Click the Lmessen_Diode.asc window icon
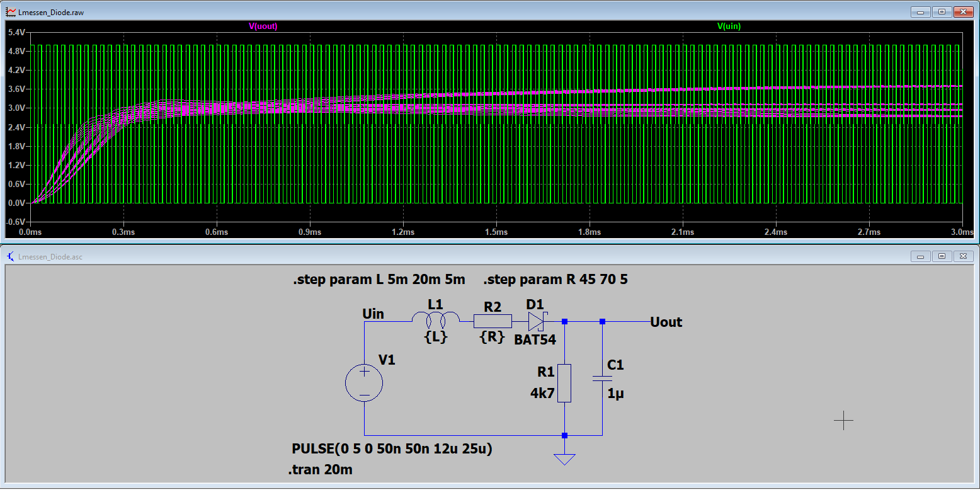 [11, 256]
